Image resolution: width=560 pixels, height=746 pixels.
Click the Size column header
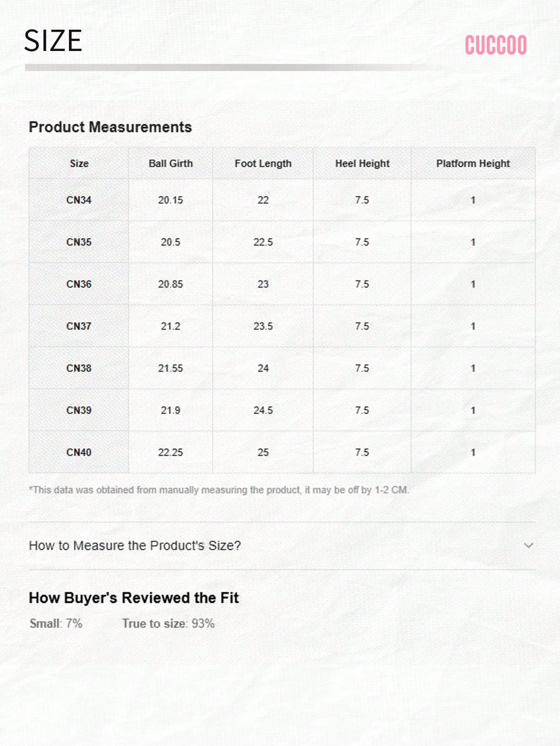click(79, 163)
